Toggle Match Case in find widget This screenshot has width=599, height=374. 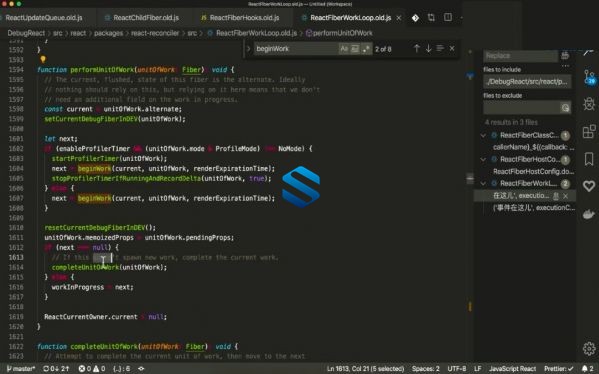pos(344,49)
